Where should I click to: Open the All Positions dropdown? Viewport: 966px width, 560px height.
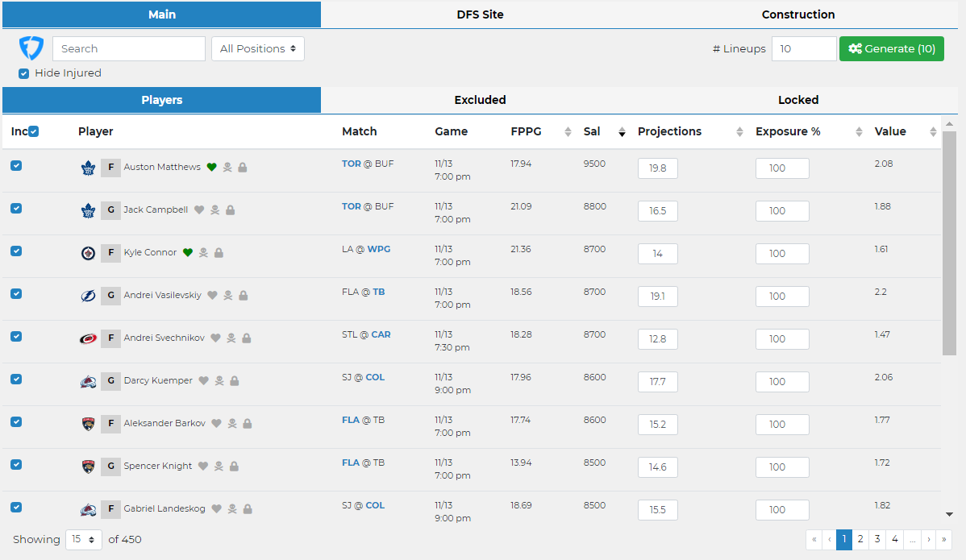(257, 48)
